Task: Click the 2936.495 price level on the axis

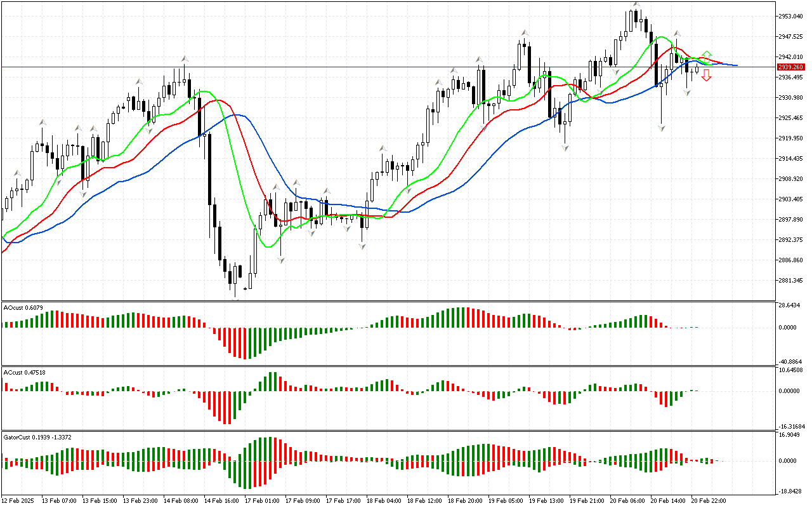Action: (x=792, y=77)
